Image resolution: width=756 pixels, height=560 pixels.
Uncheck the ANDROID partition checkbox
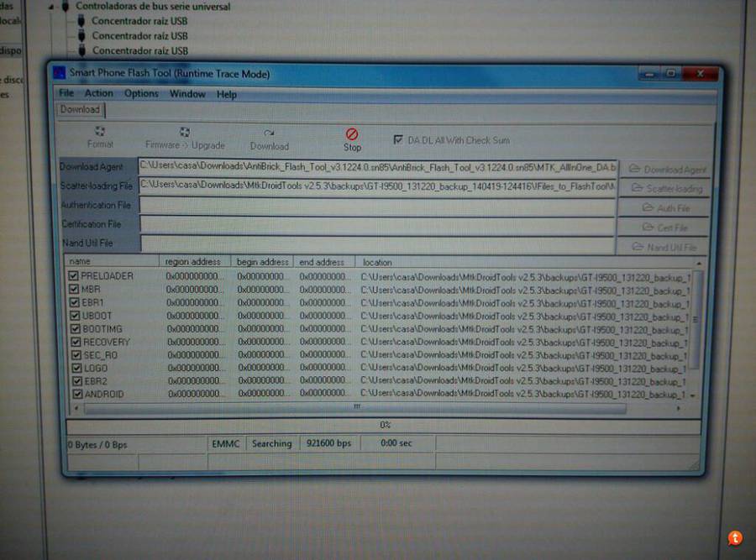coord(77,395)
